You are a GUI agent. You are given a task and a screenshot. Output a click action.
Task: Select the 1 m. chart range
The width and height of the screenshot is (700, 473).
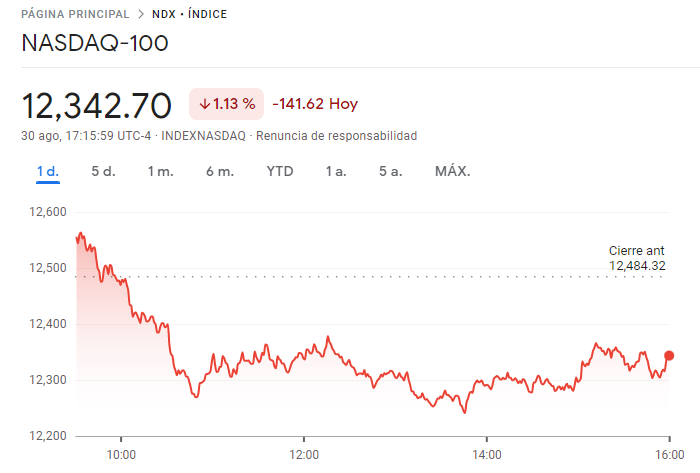click(x=160, y=171)
